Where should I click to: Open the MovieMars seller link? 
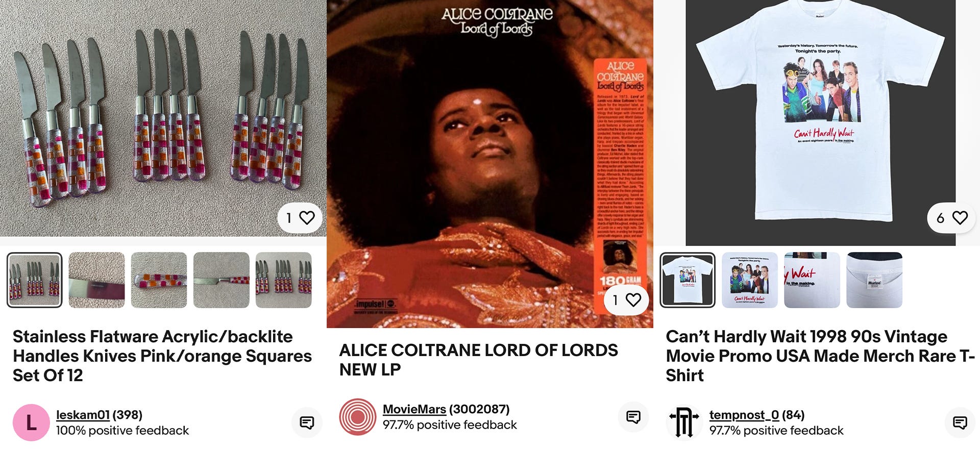(414, 409)
